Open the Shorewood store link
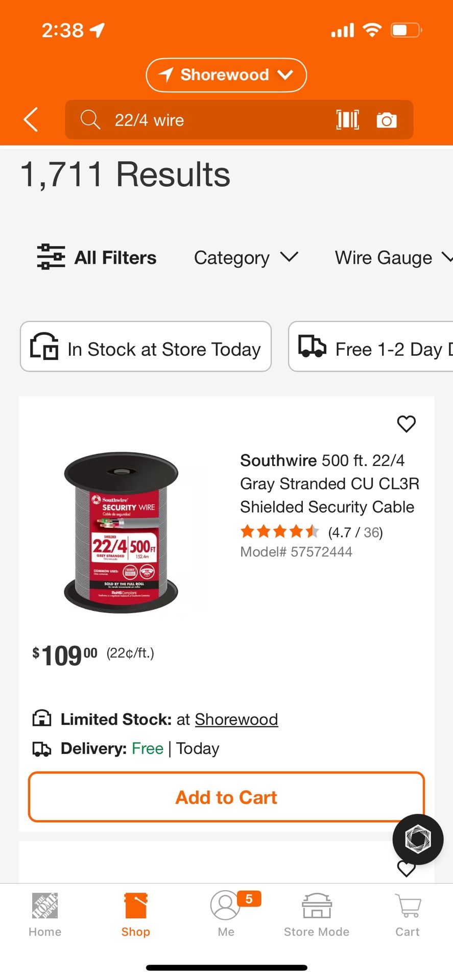This screenshot has width=453, height=980. tap(236, 719)
